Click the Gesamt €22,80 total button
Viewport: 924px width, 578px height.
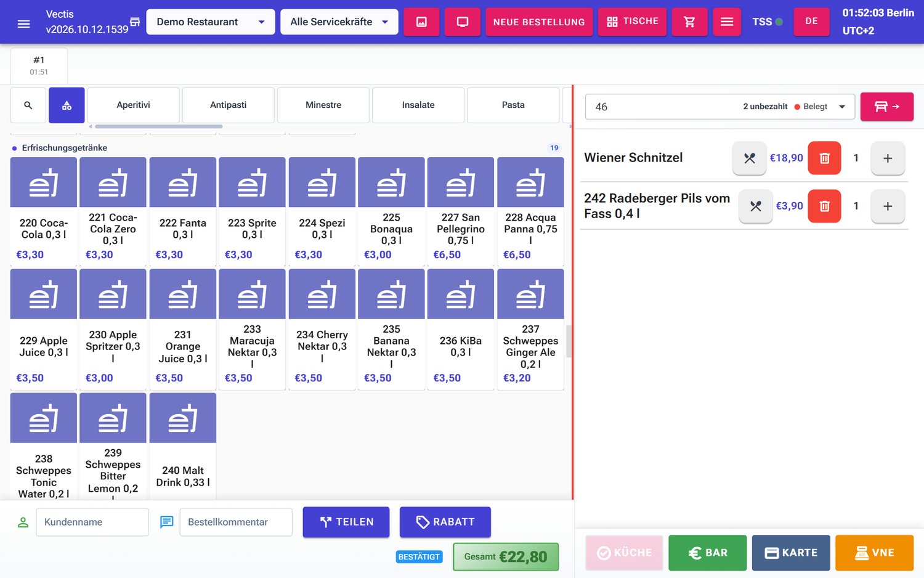point(506,557)
